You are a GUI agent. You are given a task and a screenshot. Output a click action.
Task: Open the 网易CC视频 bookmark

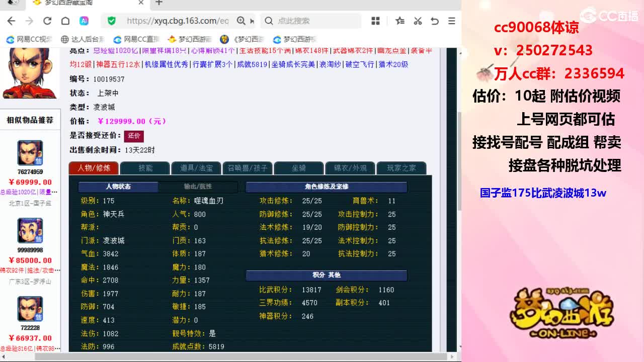tap(29, 39)
